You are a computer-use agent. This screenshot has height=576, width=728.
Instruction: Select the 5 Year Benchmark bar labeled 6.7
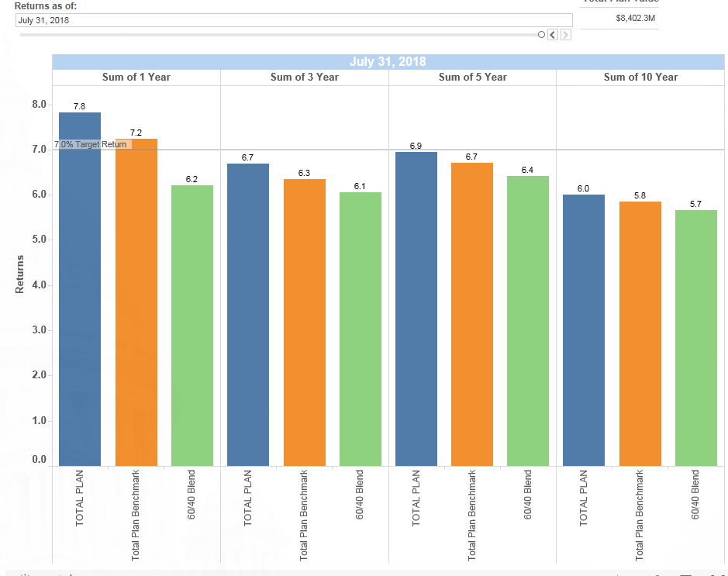coord(472,315)
